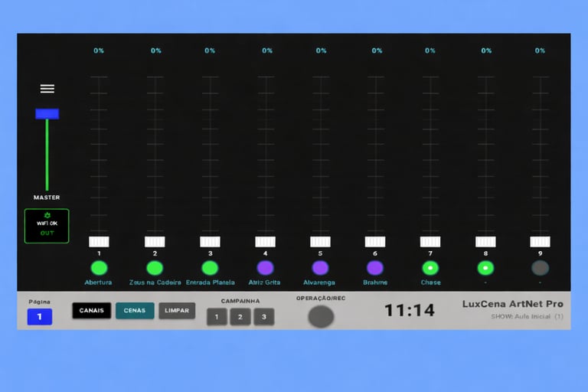Click the blue MASTER fader handle
588x392 pixels.
[47, 113]
